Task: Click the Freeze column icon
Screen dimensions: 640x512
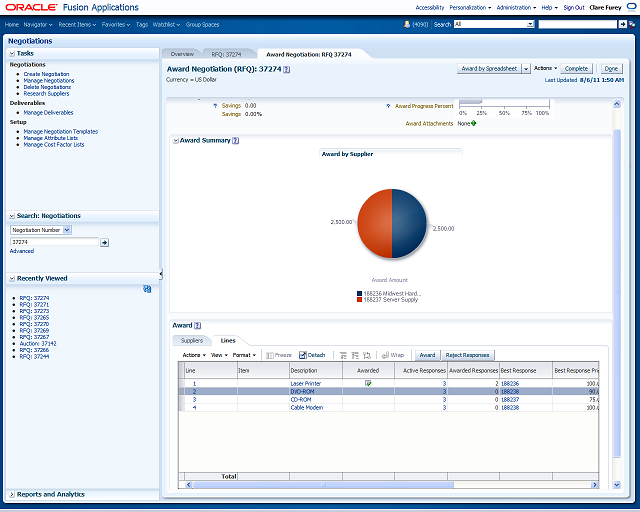Action: point(269,355)
